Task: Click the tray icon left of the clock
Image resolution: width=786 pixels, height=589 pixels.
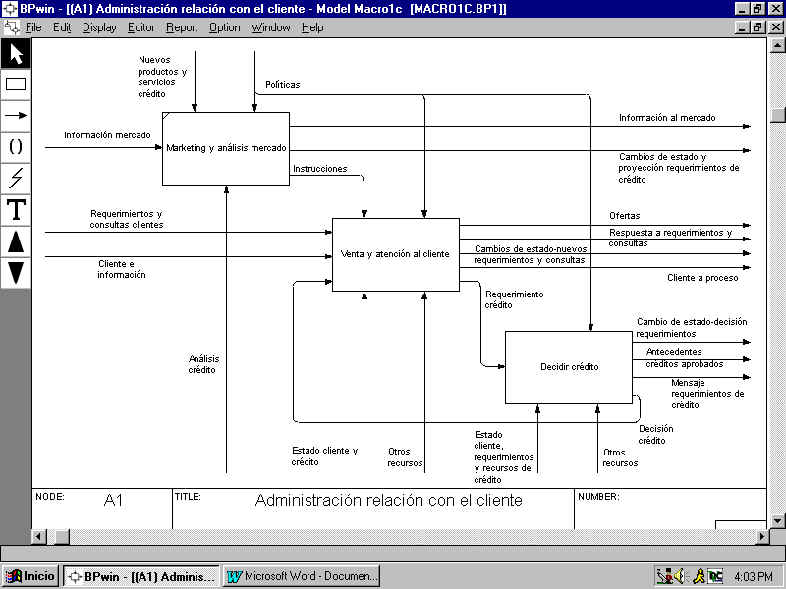Action: (x=715, y=576)
